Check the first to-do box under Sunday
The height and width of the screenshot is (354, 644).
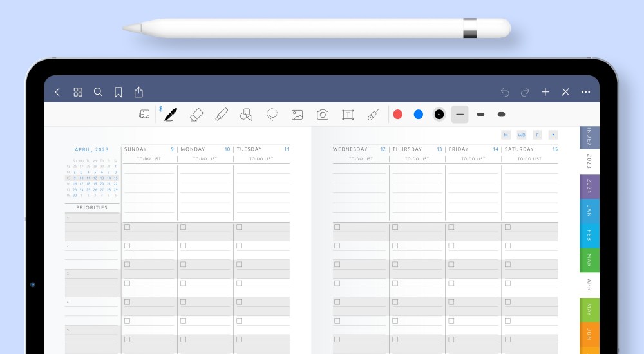pos(128,227)
